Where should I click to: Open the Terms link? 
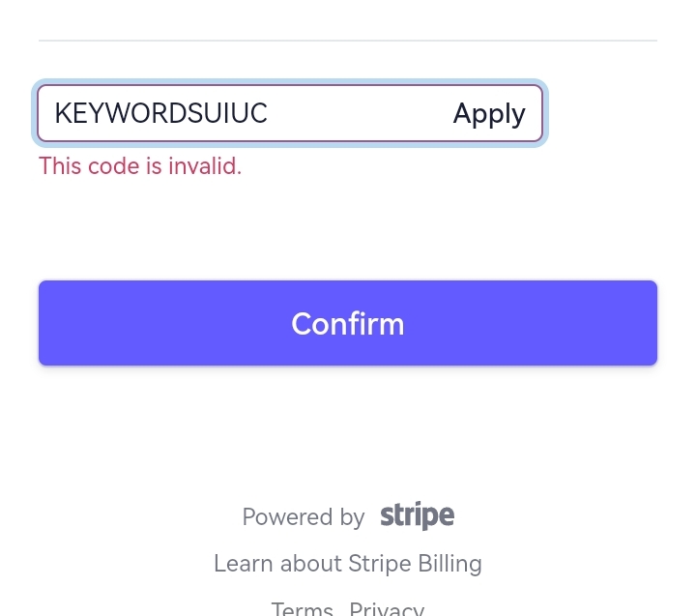click(302, 609)
